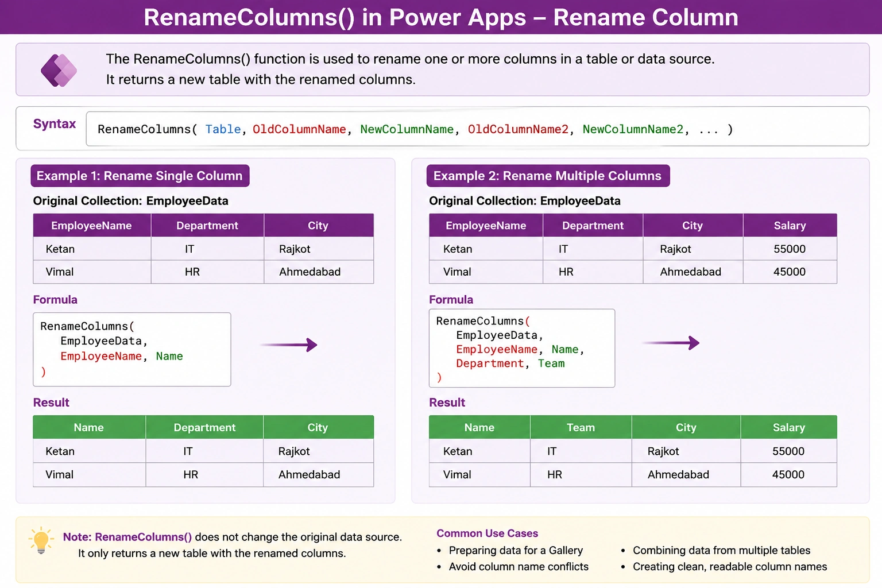This screenshot has height=588, width=882.
Task: Click the 'Preparing data for a Gallery' bullet
Action: click(x=516, y=550)
